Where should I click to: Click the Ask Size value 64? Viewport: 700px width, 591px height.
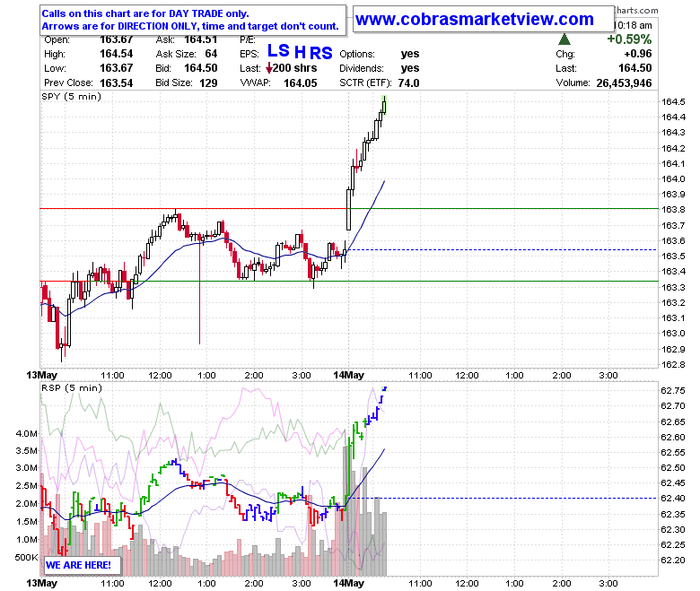click(211, 54)
